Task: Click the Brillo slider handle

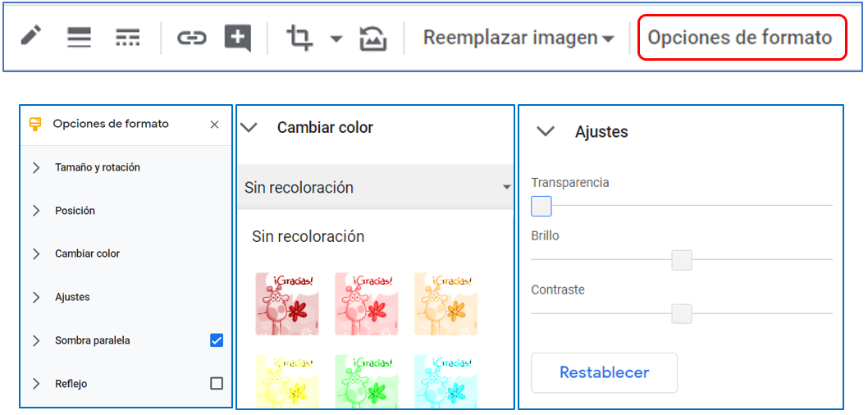Action: pyautogui.click(x=681, y=261)
